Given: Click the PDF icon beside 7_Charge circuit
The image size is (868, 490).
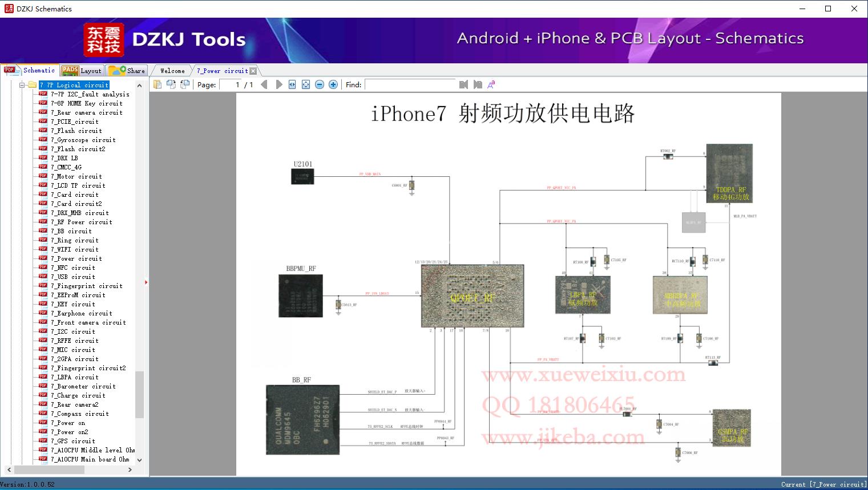Looking at the screenshot, I should click(x=43, y=395).
